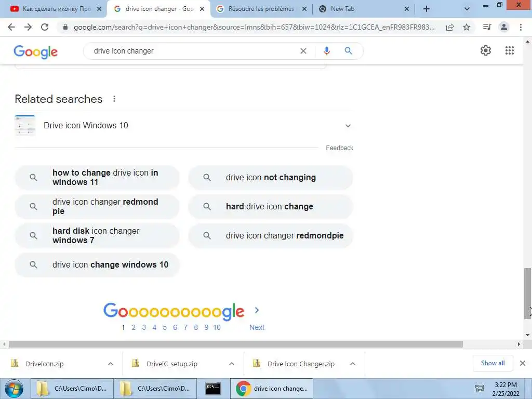Open the Drive Icon Changer.zip download
Screen dimensions: 532x399
[x=301, y=364]
